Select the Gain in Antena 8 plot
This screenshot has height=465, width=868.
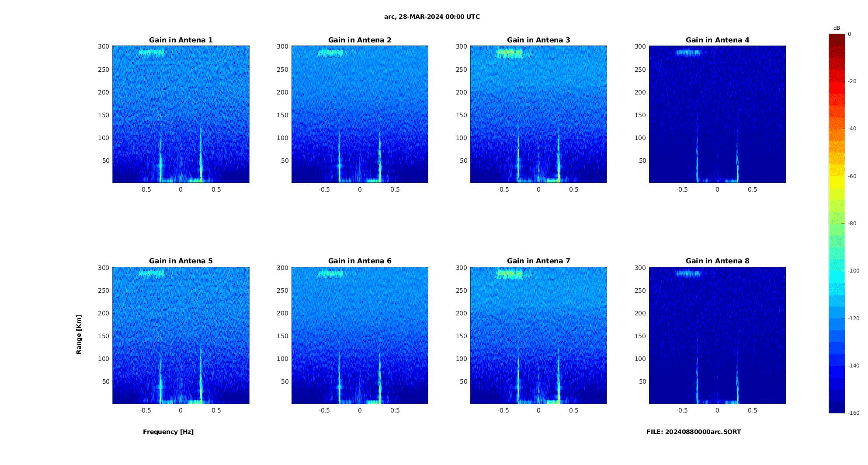pos(717,335)
